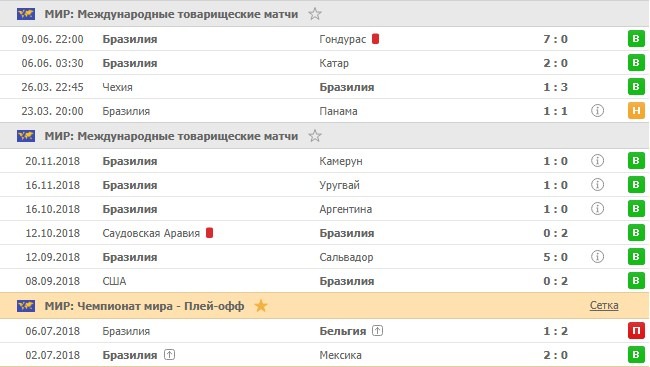
Task: Click date 09.06. 22:00
Action: (x=52, y=39)
